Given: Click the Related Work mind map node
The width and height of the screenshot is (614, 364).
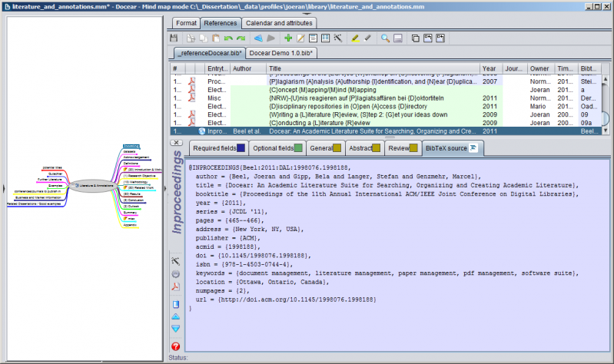Looking at the screenshot, I should (x=139, y=188).
